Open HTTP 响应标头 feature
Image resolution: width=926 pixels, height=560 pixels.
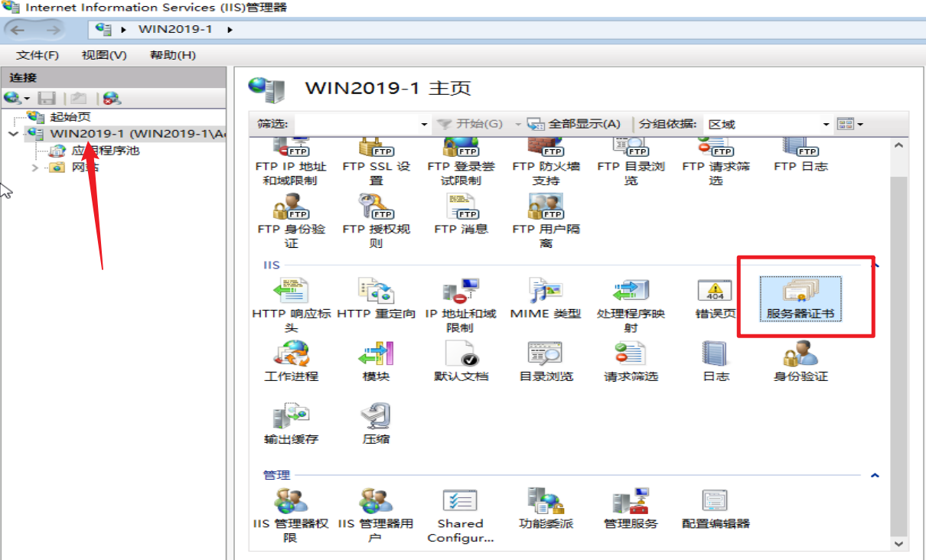(x=291, y=305)
